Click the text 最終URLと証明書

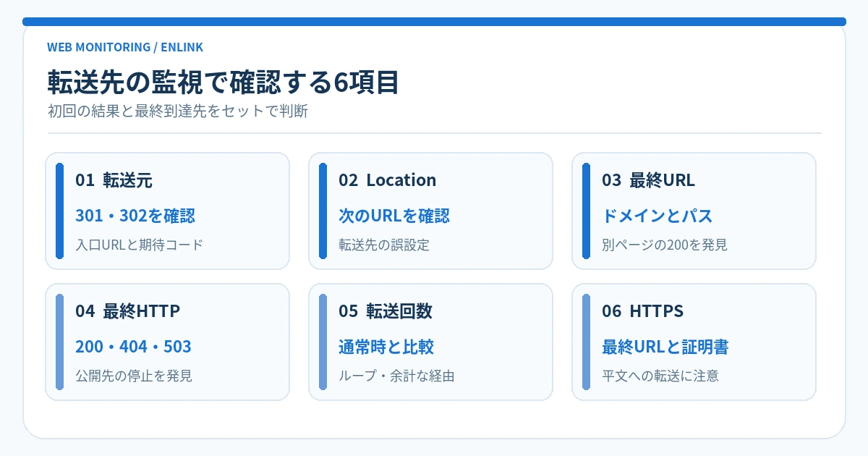point(665,347)
